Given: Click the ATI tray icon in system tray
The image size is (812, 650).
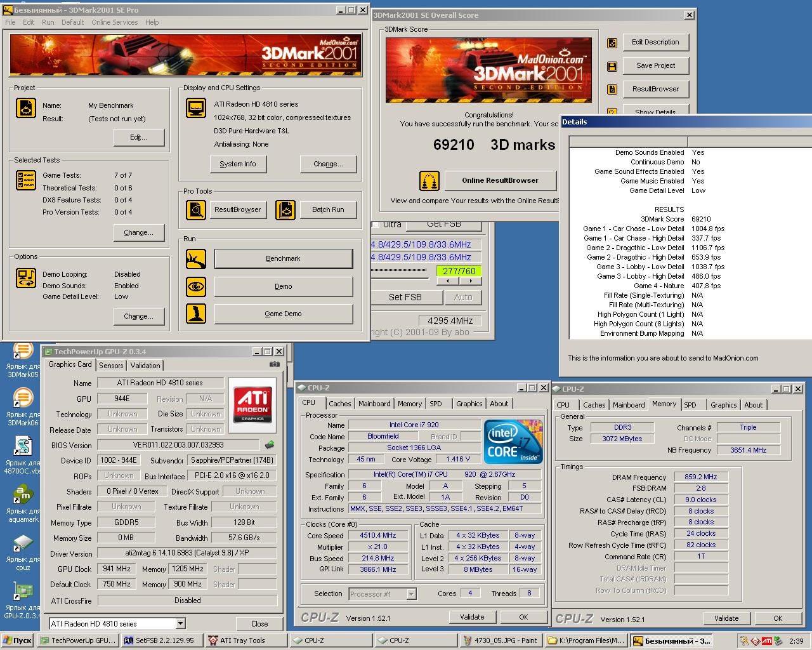Looking at the screenshot, I should (767, 640).
